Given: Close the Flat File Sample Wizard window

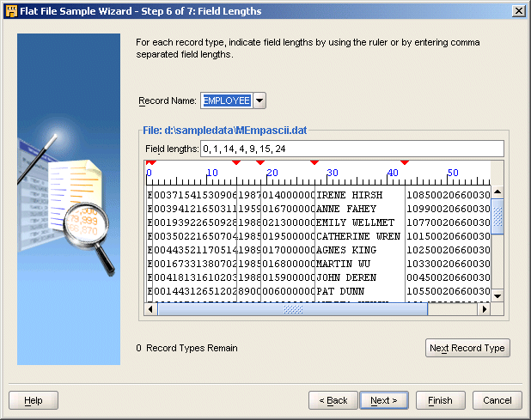Looking at the screenshot, I should tap(519, 11).
